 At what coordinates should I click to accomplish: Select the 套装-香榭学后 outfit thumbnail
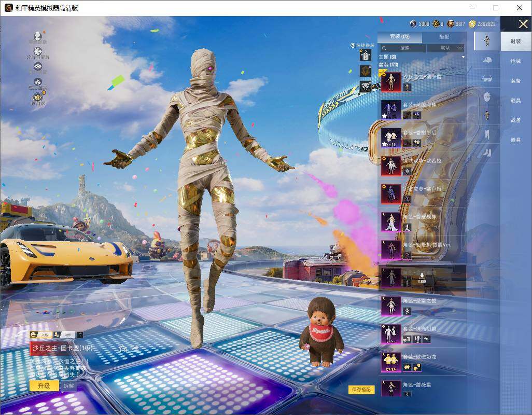[x=391, y=138]
